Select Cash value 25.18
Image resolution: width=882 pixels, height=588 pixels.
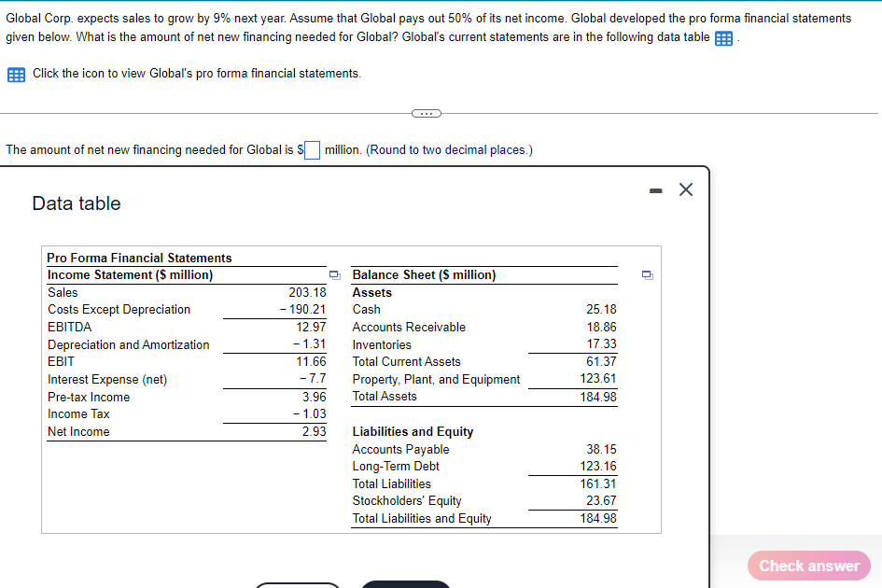tap(601, 310)
